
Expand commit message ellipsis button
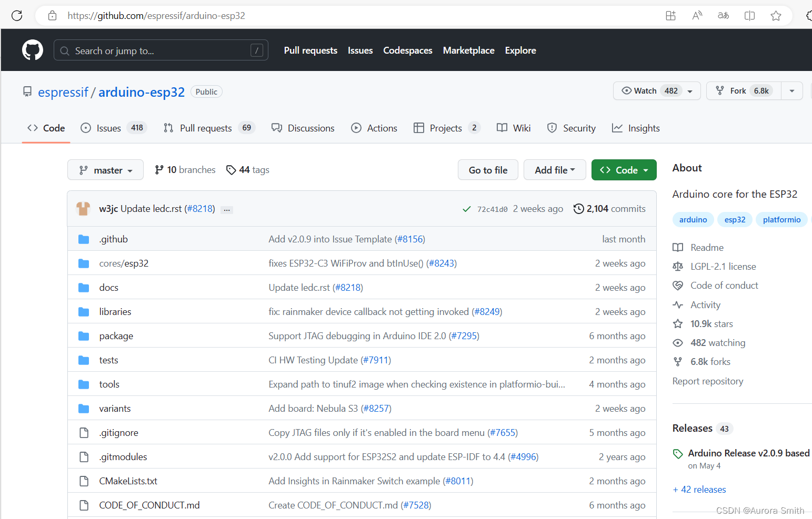click(x=227, y=209)
